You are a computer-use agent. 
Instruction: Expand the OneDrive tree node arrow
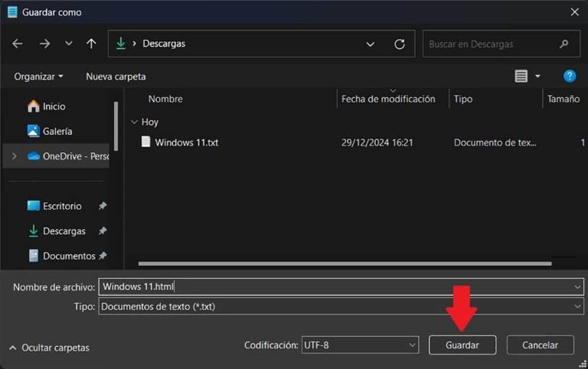pyautogui.click(x=15, y=156)
